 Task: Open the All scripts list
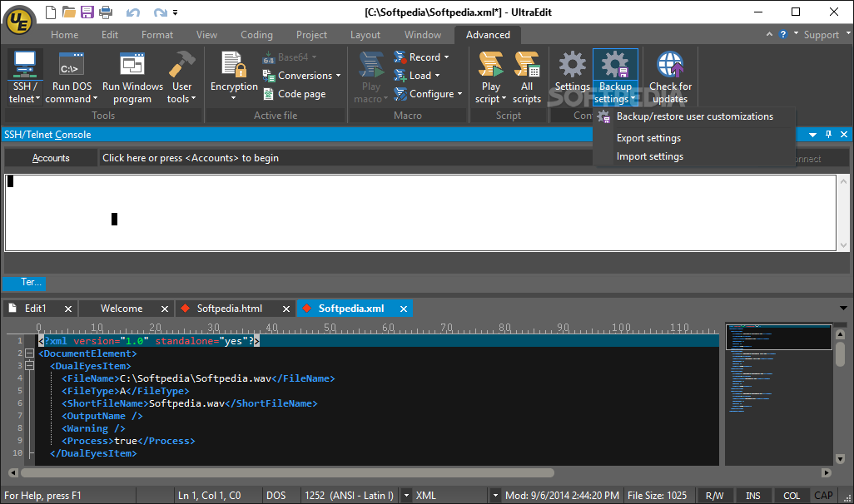coord(527,77)
